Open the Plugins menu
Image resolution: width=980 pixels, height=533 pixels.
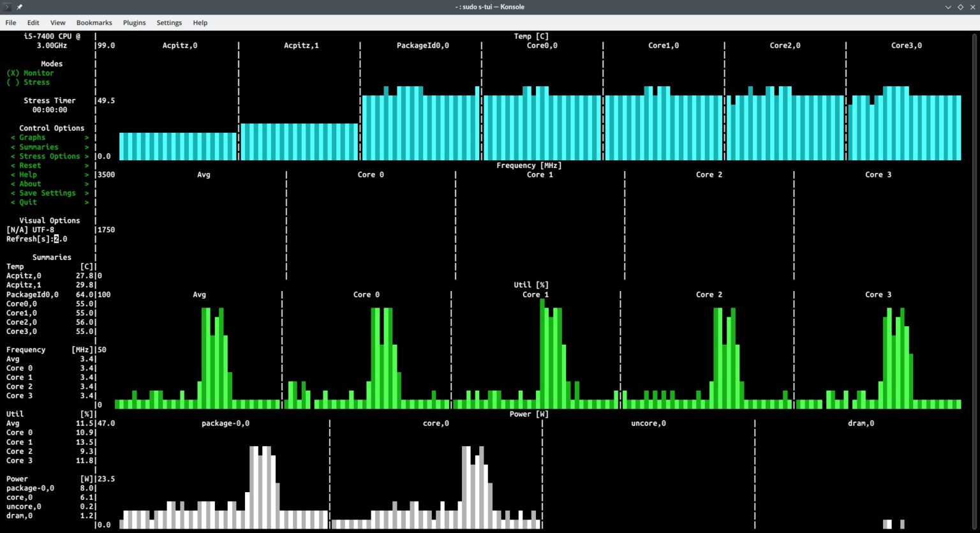[134, 22]
